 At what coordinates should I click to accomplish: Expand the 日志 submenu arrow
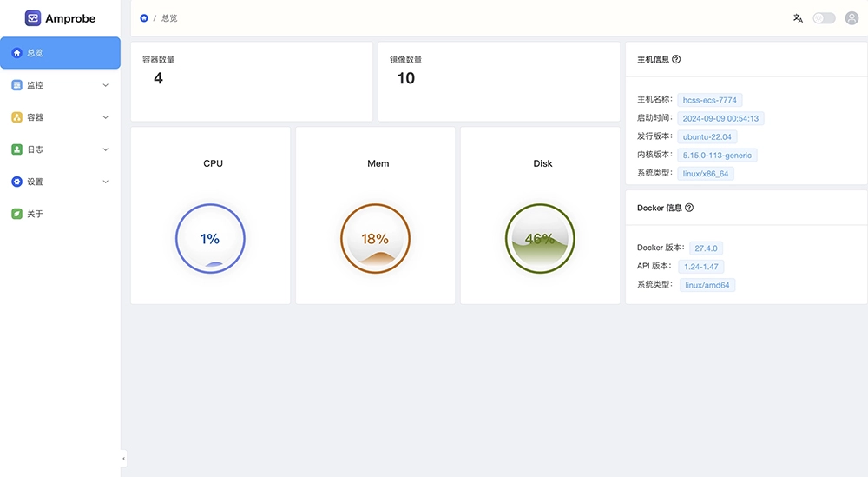pos(106,149)
